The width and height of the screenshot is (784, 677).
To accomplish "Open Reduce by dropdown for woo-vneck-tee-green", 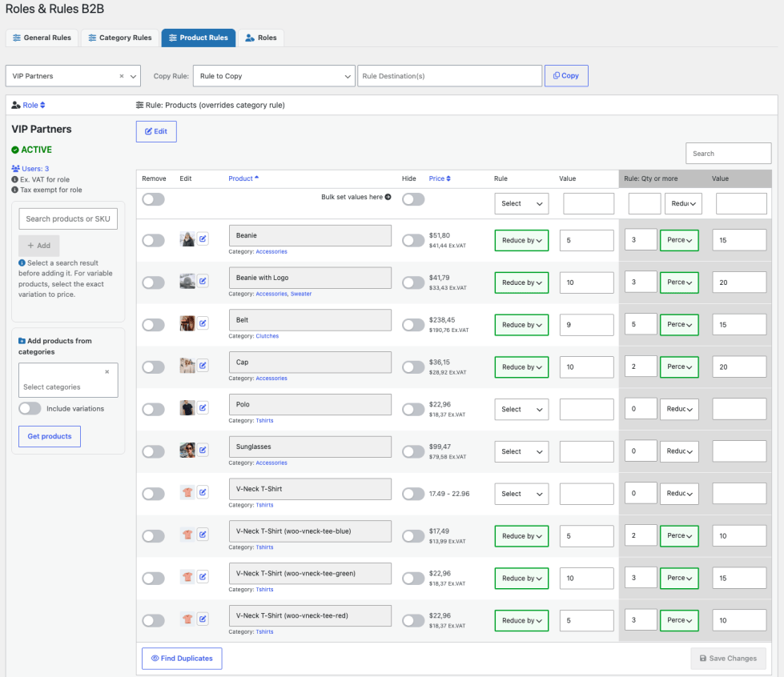I will [x=521, y=578].
